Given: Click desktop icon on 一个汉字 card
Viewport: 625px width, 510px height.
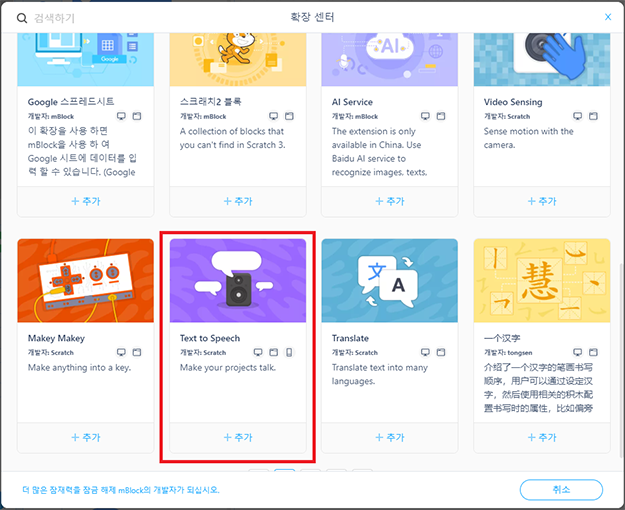Looking at the screenshot, I should pyautogui.click(x=578, y=352).
